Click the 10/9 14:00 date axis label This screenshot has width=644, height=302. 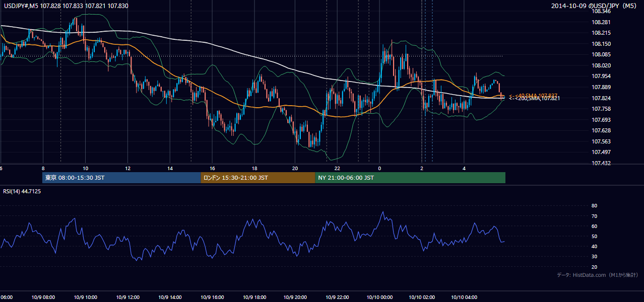(170, 297)
